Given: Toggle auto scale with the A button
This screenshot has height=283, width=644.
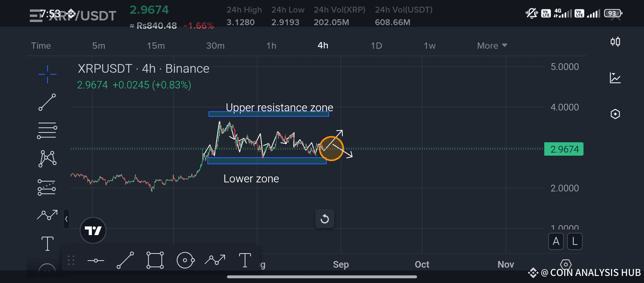Looking at the screenshot, I should pos(556,241).
